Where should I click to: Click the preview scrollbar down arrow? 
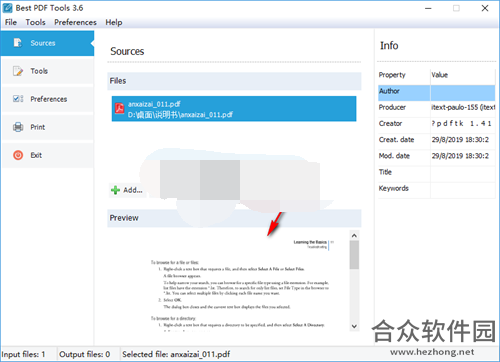point(354,326)
